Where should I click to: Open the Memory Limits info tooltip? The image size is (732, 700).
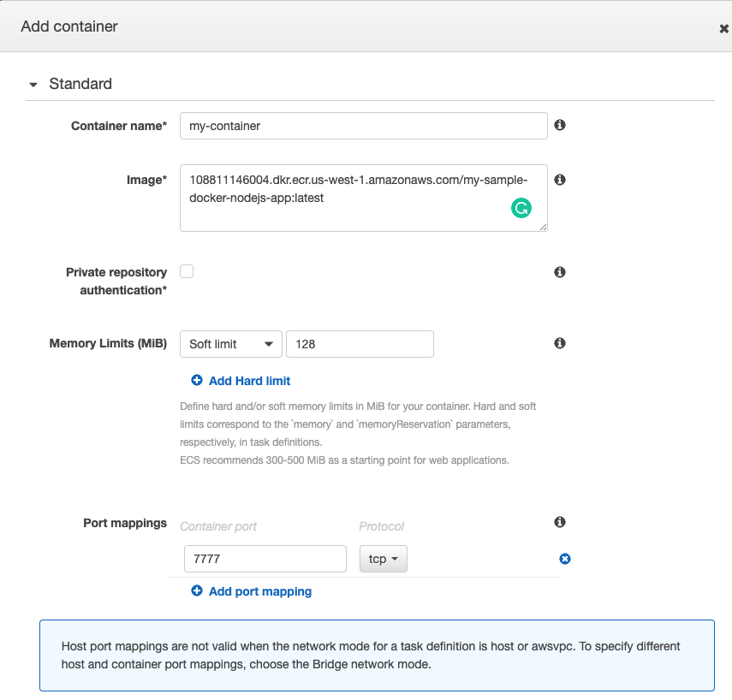pyautogui.click(x=559, y=342)
